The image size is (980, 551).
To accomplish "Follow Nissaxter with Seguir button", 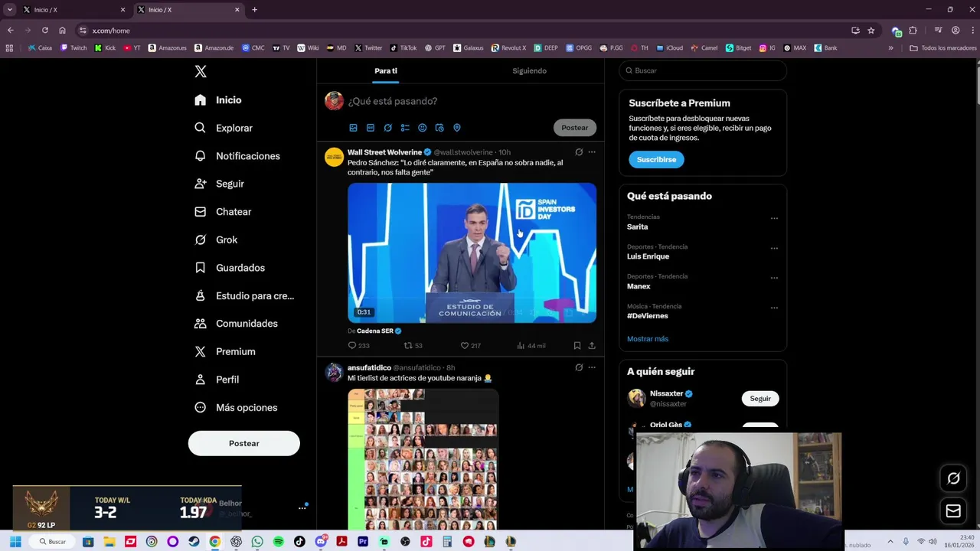I will [x=760, y=399].
